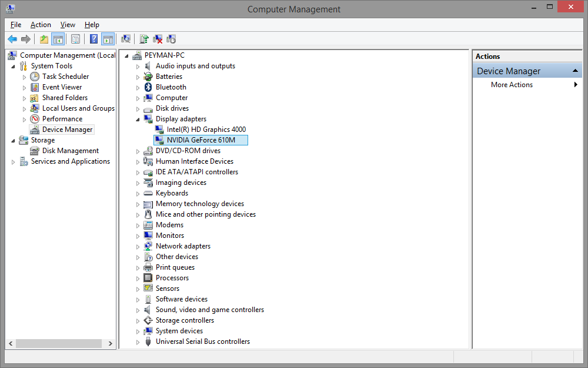Click the Up One Level folder icon
The height and width of the screenshot is (368, 588).
coord(44,39)
